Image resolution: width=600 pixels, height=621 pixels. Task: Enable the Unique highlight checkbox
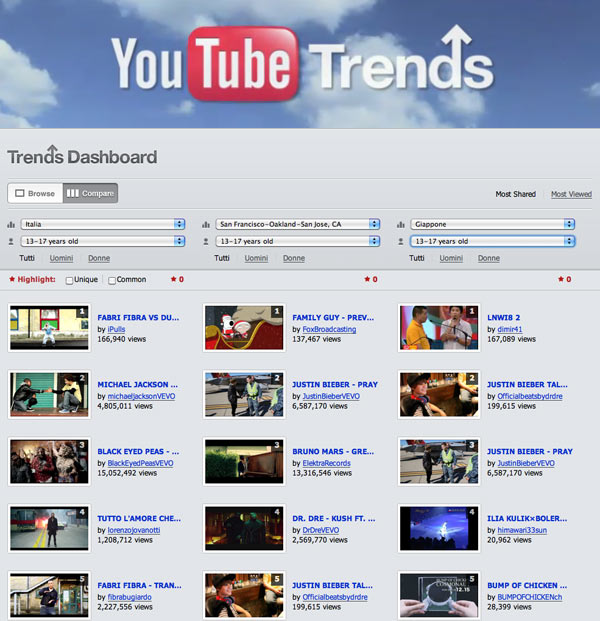coord(69,280)
